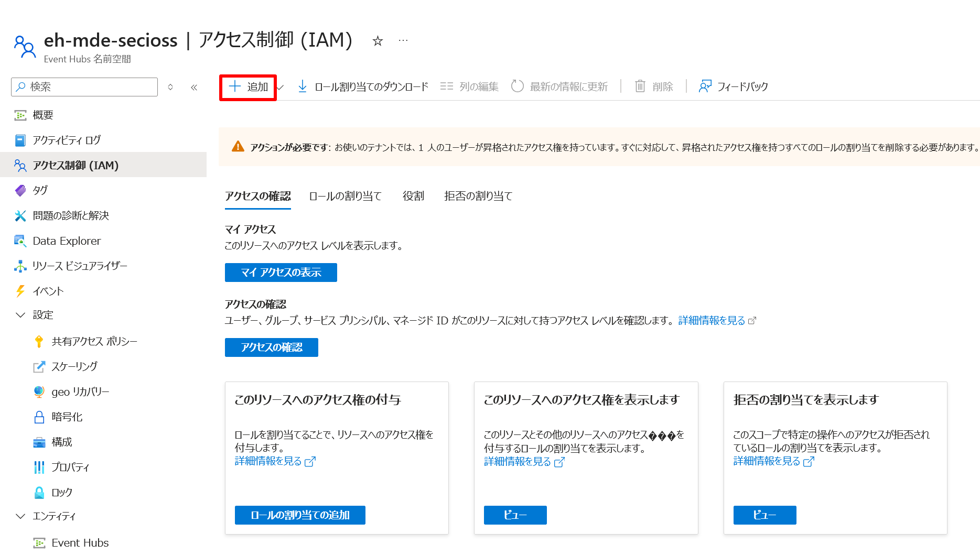The width and height of the screenshot is (980, 555).
Task: Click the プロパティ bars icon
Action: click(39, 467)
